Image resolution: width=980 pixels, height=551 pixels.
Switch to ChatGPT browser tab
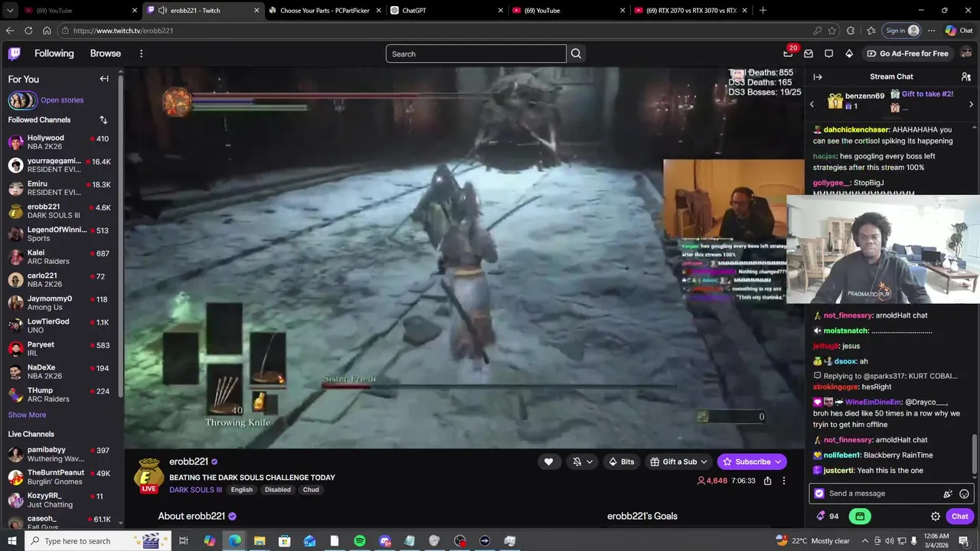(x=446, y=11)
